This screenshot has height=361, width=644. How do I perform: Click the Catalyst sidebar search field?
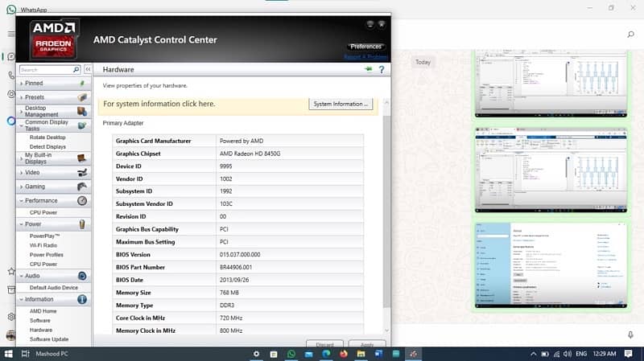44,70
